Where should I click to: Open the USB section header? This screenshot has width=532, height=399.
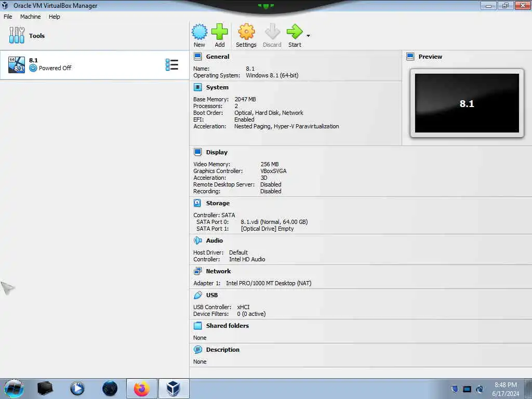point(212,295)
